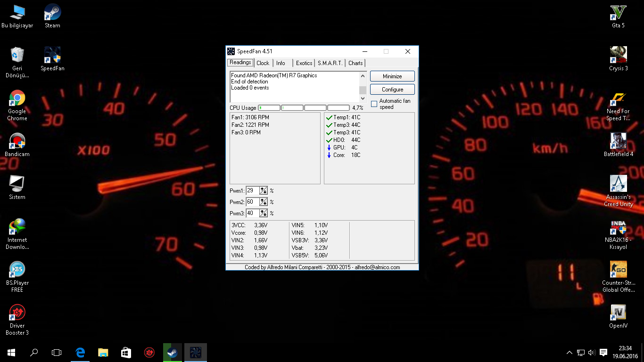Viewport: 644px width, 362px height.
Task: Launch the Bandicam desktop shortcut
Action: pyautogui.click(x=17, y=141)
